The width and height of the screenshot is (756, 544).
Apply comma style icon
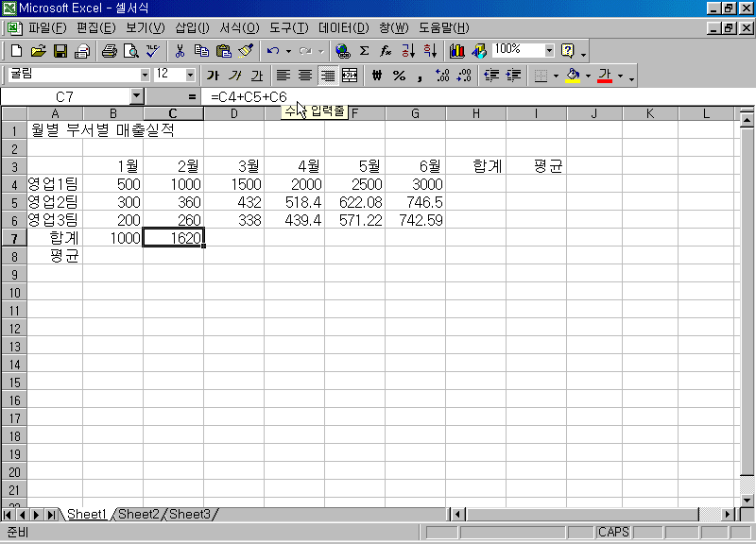pos(421,76)
